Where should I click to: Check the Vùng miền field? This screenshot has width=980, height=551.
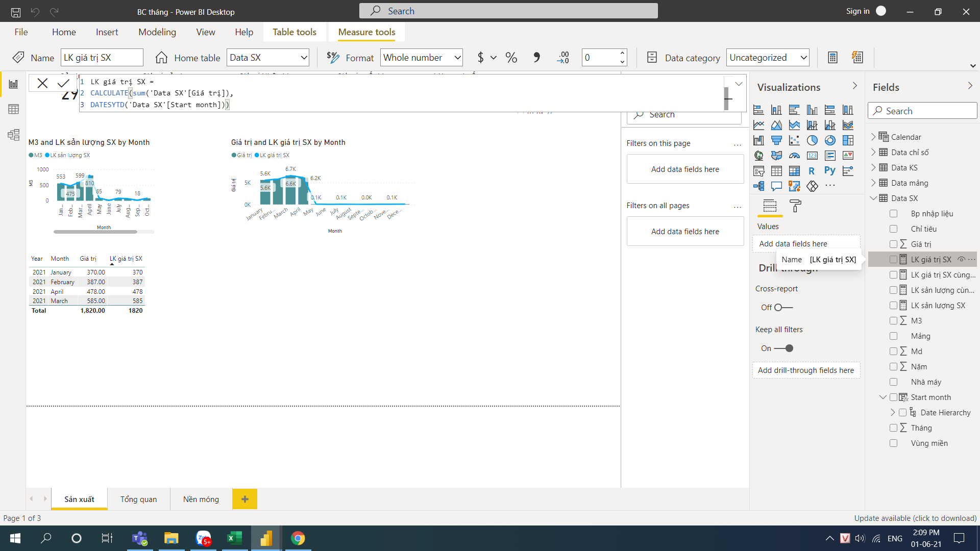pyautogui.click(x=893, y=443)
